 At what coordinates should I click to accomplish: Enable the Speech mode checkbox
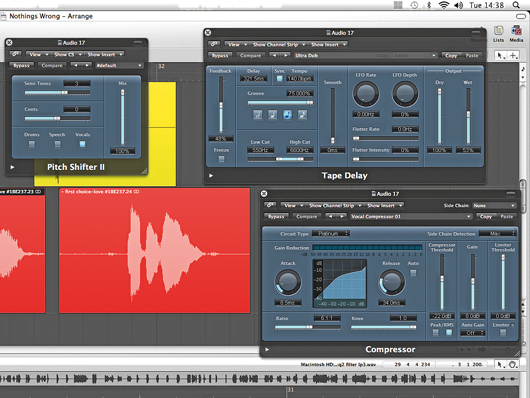click(57, 144)
